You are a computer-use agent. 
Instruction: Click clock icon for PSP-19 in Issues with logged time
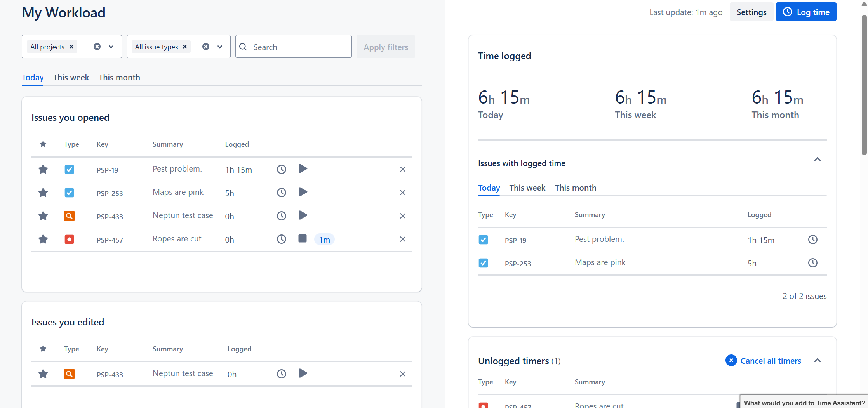[x=813, y=240]
